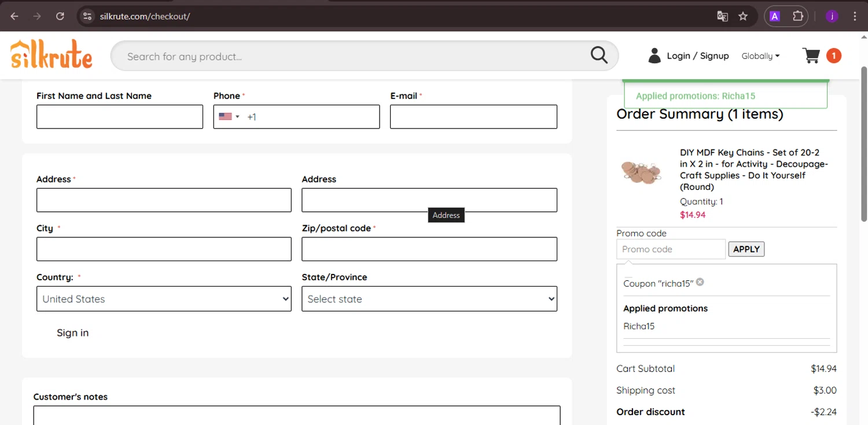Click the Order discount -$2.24 amount
This screenshot has width=868, height=425.
tap(823, 412)
